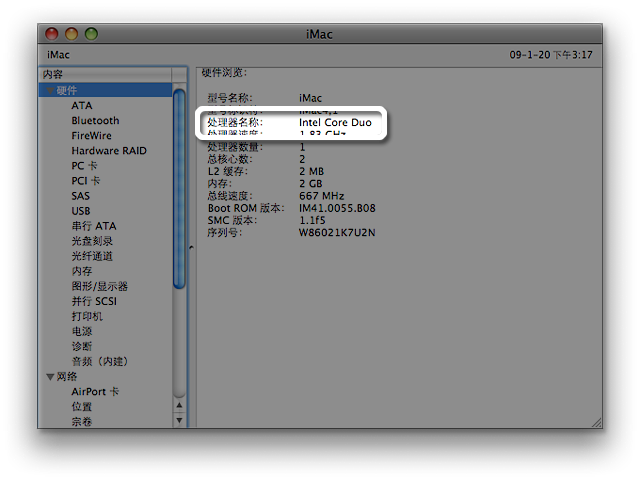Select the 并行 SCSI entry
Viewport: 640px width, 480px height.
pos(94,302)
